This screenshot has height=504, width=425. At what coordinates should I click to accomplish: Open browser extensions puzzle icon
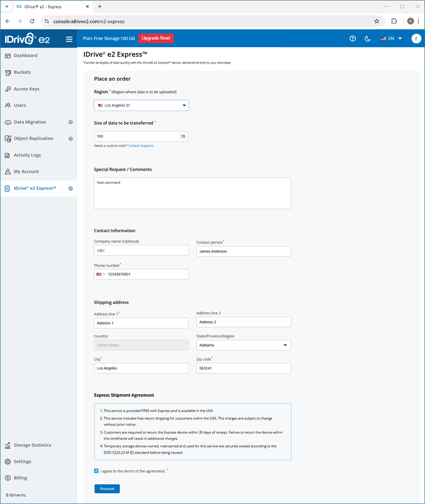click(394, 21)
